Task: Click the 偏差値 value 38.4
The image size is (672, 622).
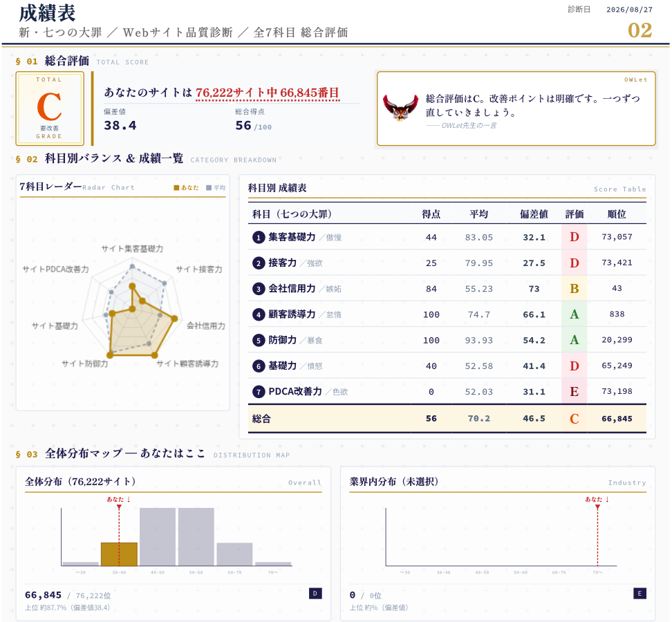Action: tap(120, 126)
